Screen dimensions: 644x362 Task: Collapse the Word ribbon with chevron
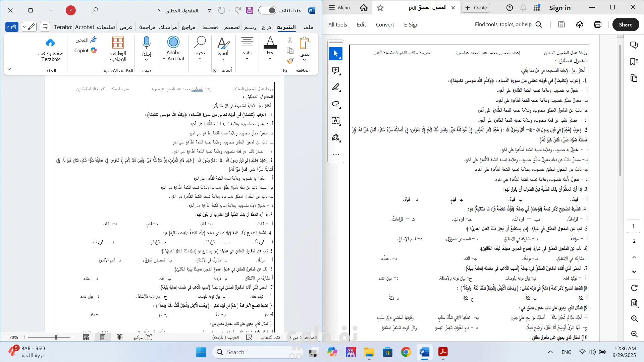pos(9,69)
